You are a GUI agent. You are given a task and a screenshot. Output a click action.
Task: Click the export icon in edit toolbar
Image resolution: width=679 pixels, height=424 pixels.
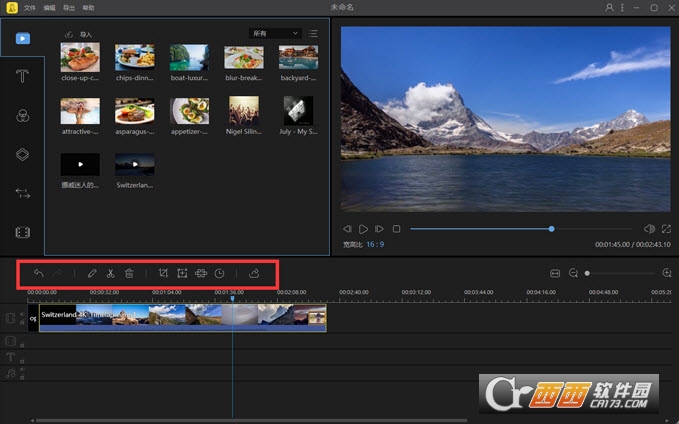pyautogui.click(x=254, y=273)
